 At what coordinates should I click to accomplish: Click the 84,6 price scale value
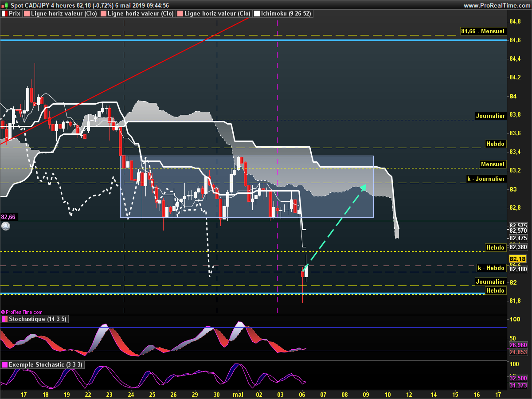pyautogui.click(x=515, y=40)
